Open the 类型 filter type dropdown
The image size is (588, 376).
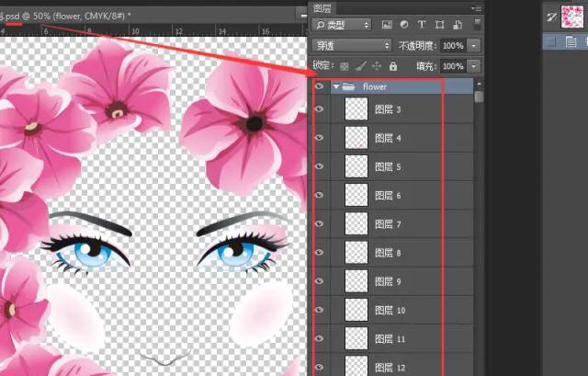point(342,24)
